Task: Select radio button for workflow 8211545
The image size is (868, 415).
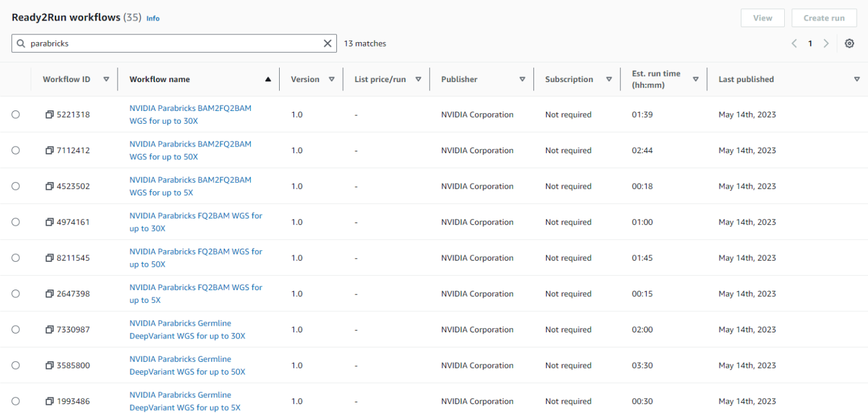Action: coord(16,258)
